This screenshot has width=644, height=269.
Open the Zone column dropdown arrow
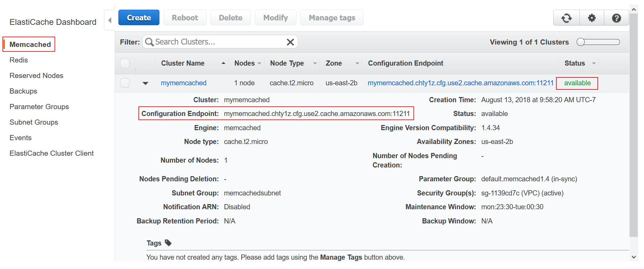[x=357, y=64]
